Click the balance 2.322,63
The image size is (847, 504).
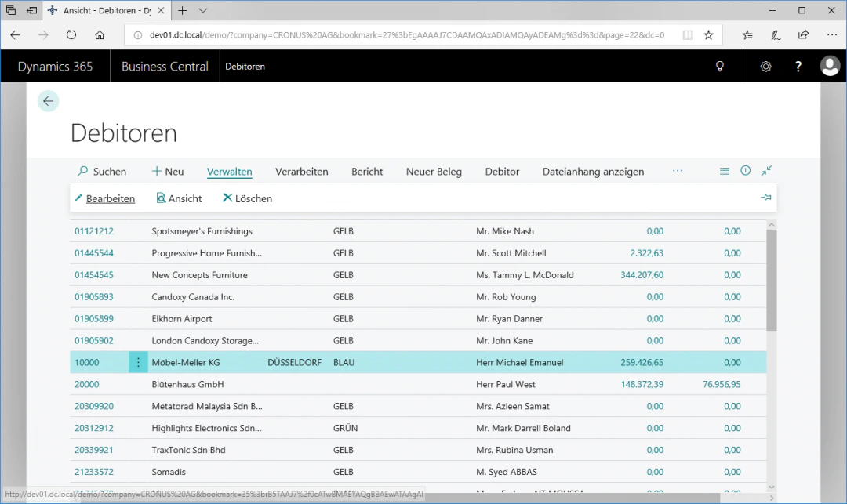646,253
